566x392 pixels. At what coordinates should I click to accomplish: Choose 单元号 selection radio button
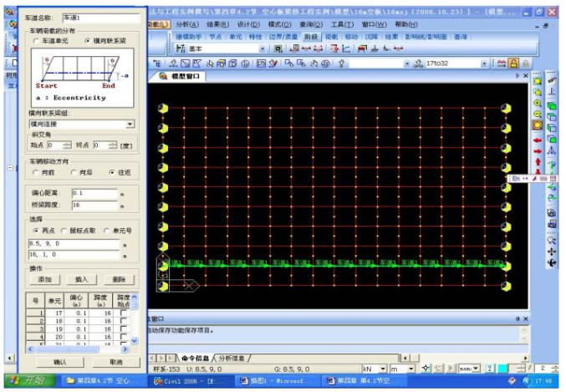[106, 231]
